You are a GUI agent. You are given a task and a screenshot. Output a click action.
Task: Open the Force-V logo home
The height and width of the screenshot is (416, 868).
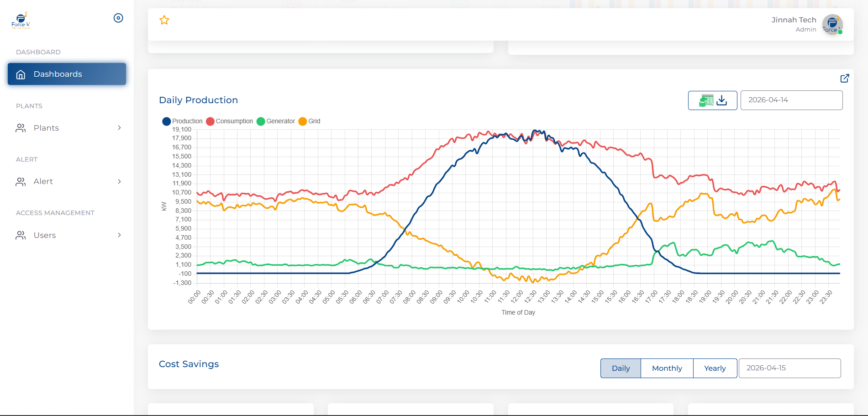tap(21, 21)
